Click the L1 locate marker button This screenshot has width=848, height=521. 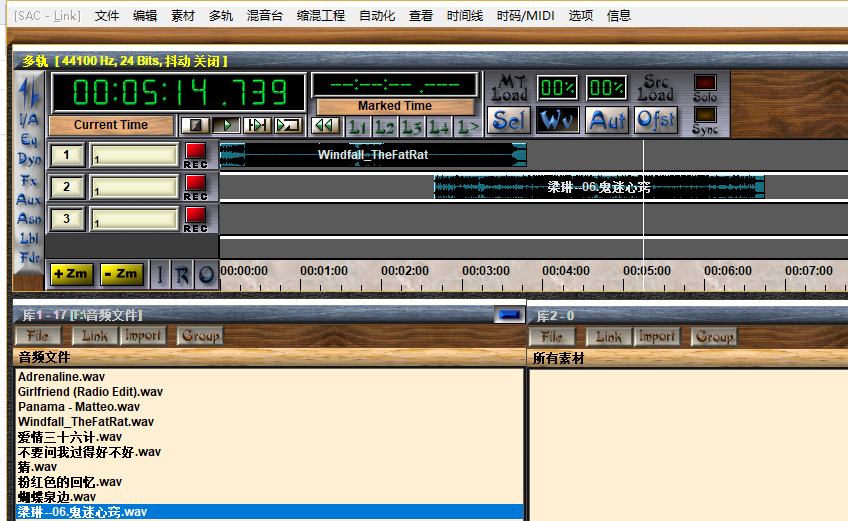coord(357,126)
